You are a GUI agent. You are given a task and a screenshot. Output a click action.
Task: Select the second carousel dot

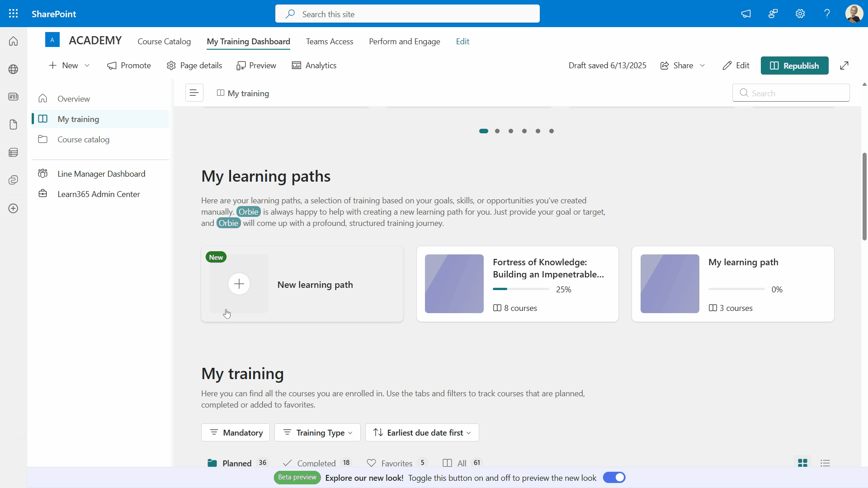click(x=497, y=131)
